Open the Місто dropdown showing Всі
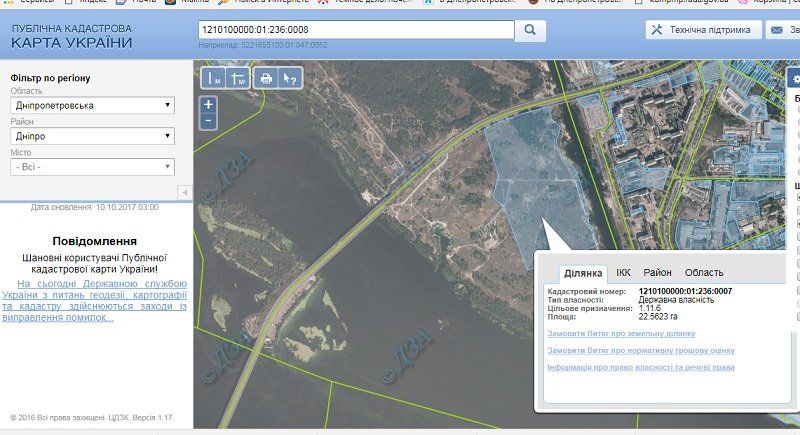This screenshot has width=800, height=435. tap(92, 167)
